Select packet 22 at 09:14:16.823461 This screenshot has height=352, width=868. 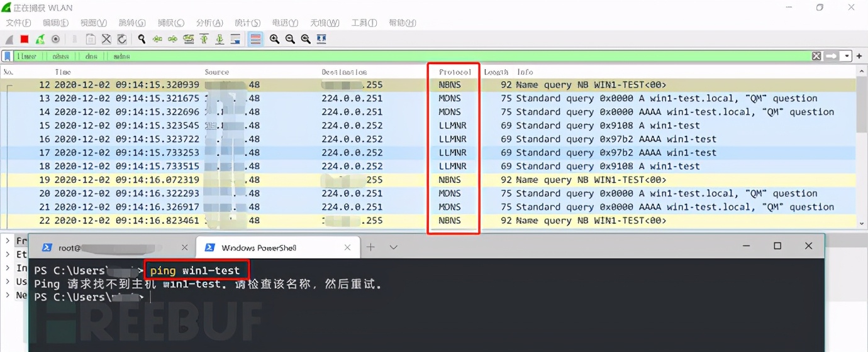[428, 221]
